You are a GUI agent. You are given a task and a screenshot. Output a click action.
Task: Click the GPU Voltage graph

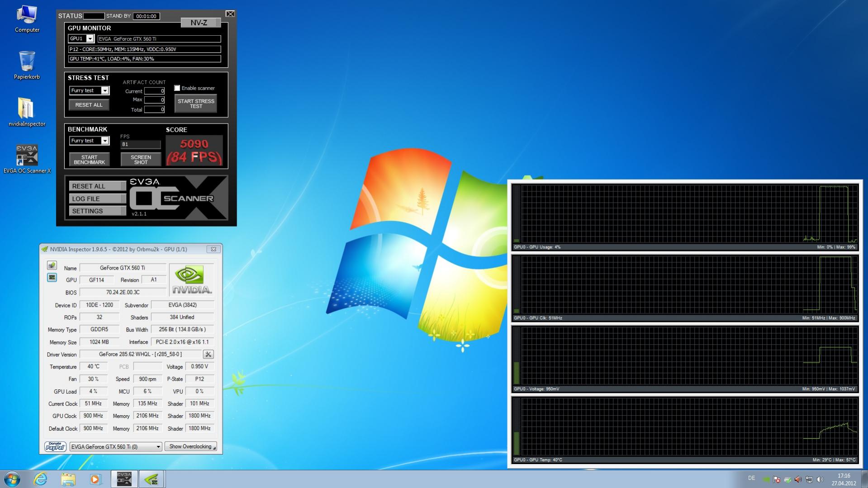pos(685,359)
